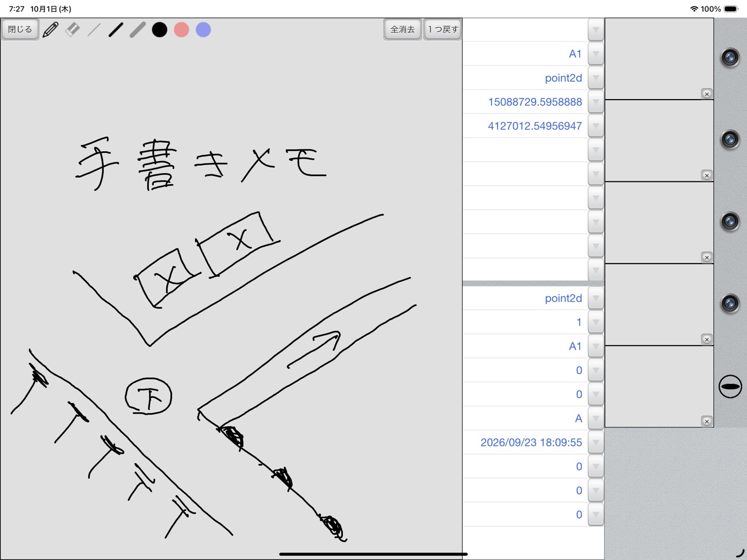Pick the pink pen color
This screenshot has width=747, height=560.
pos(181,30)
